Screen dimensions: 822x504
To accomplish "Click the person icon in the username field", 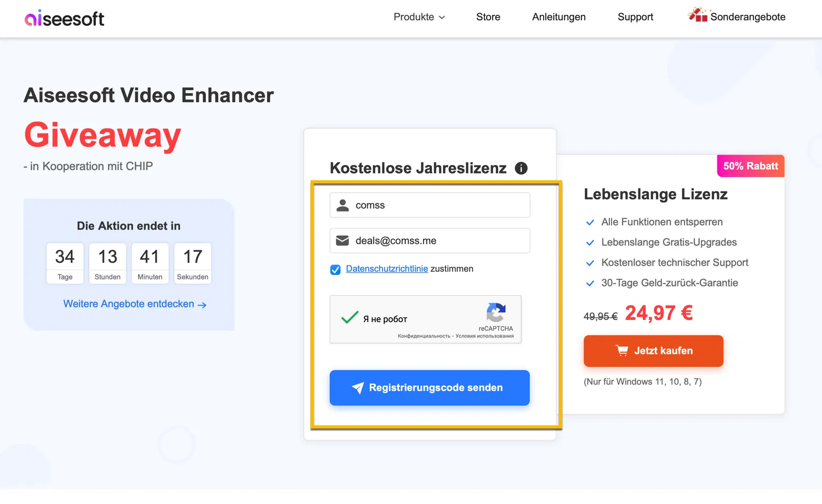I will coord(342,205).
